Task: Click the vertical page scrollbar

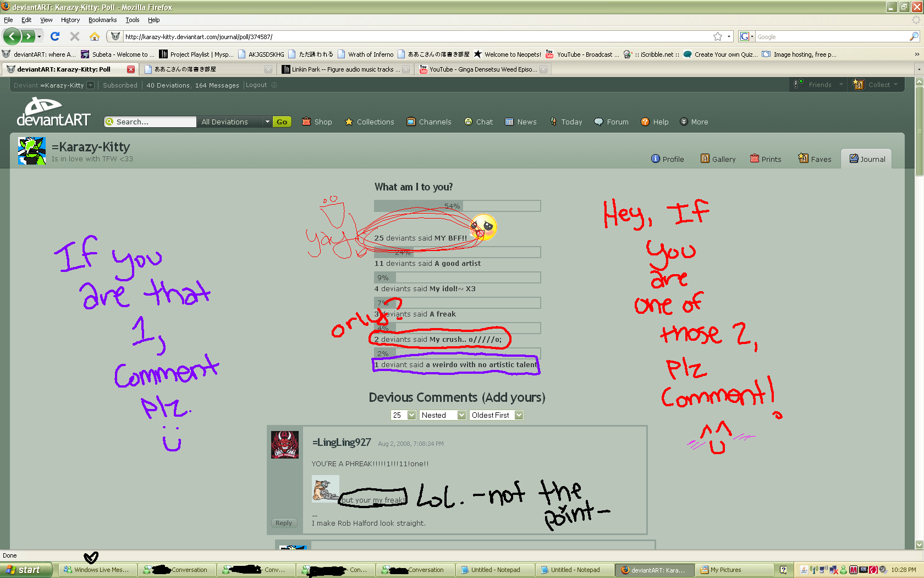Action: [x=919, y=313]
